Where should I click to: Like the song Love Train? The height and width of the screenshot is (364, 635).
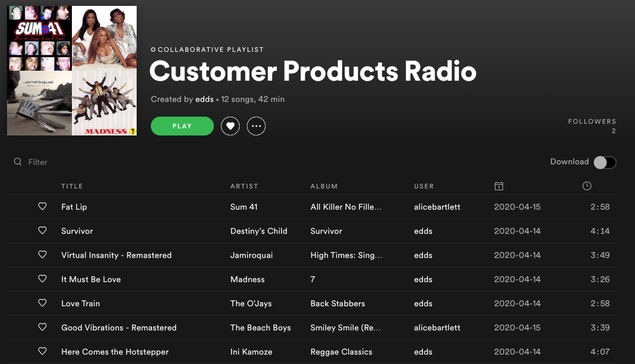[x=42, y=303]
